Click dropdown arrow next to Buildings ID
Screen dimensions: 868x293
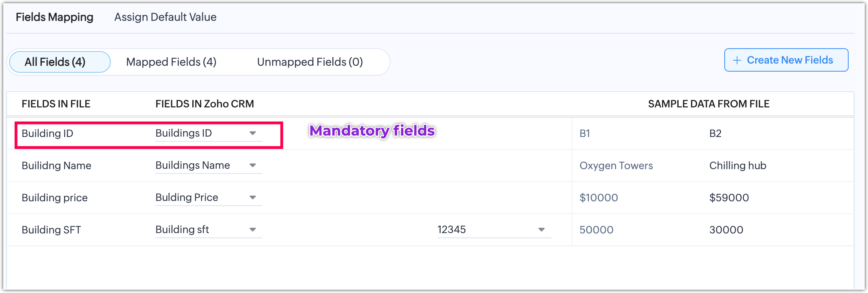253,133
